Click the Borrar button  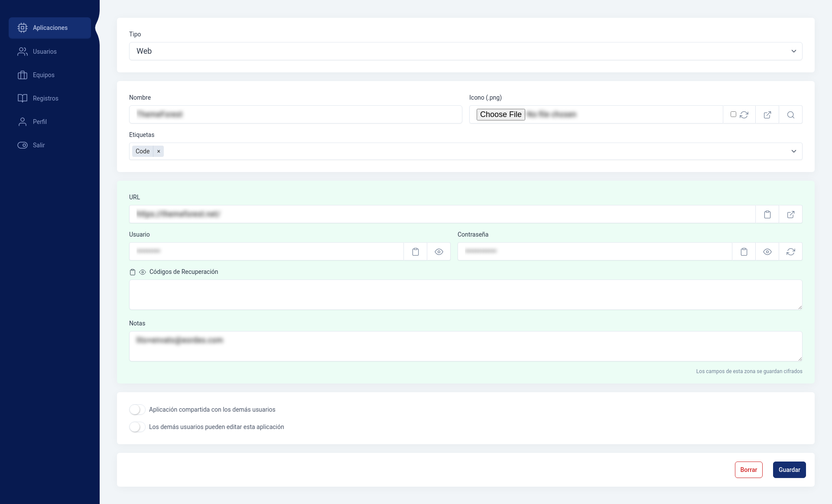tap(748, 470)
